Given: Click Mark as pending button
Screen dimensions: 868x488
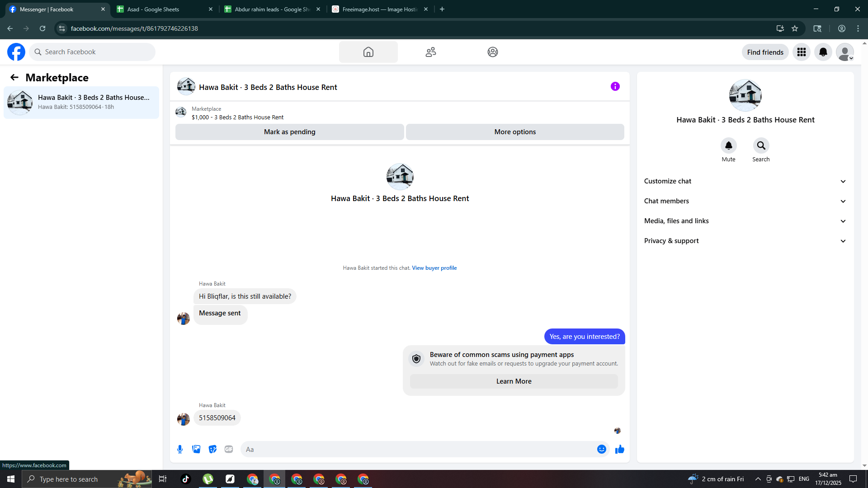Looking at the screenshot, I should [x=289, y=132].
